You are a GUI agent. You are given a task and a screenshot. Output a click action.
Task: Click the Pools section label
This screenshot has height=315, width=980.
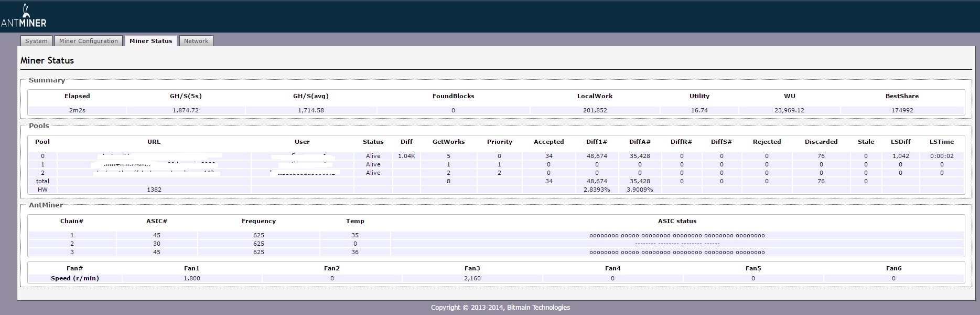click(39, 126)
